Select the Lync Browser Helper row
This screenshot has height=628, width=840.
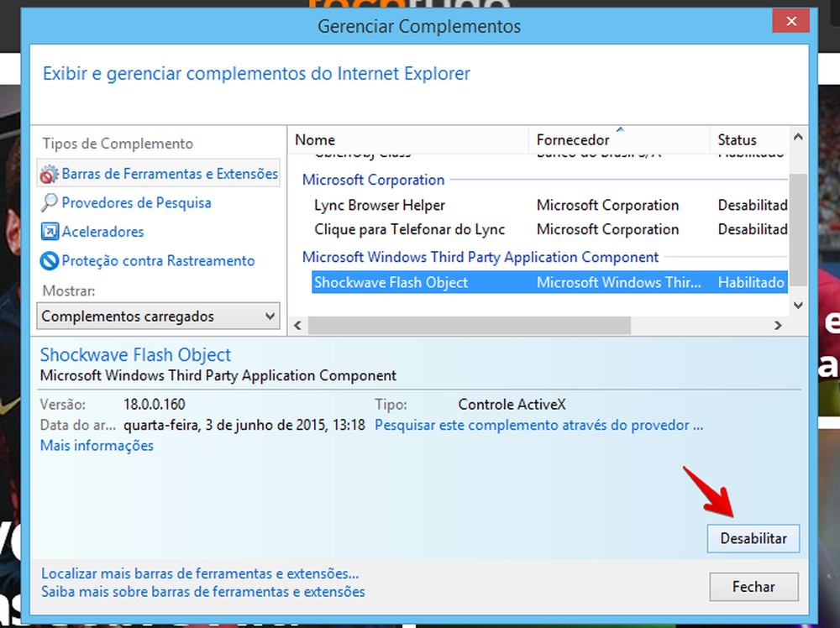549,205
